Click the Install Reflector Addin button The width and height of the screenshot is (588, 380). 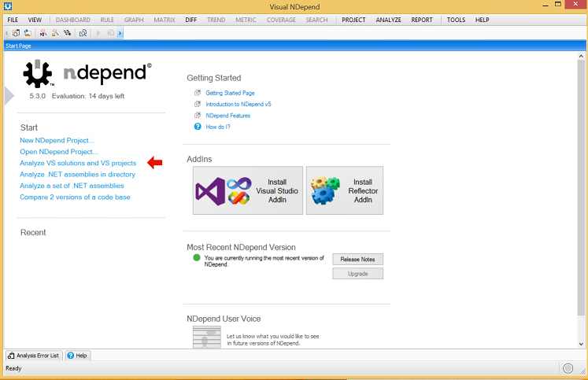click(344, 190)
